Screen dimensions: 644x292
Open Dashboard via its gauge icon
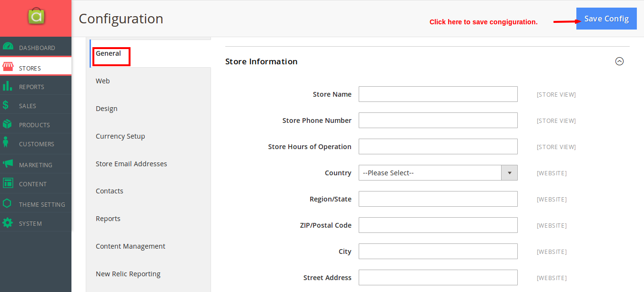coord(8,46)
